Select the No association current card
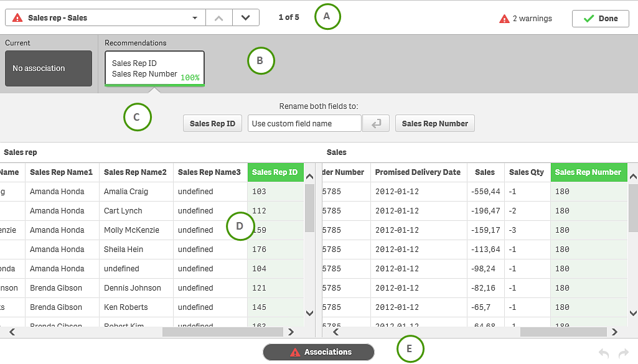This screenshot has height=364, width=638. [49, 68]
